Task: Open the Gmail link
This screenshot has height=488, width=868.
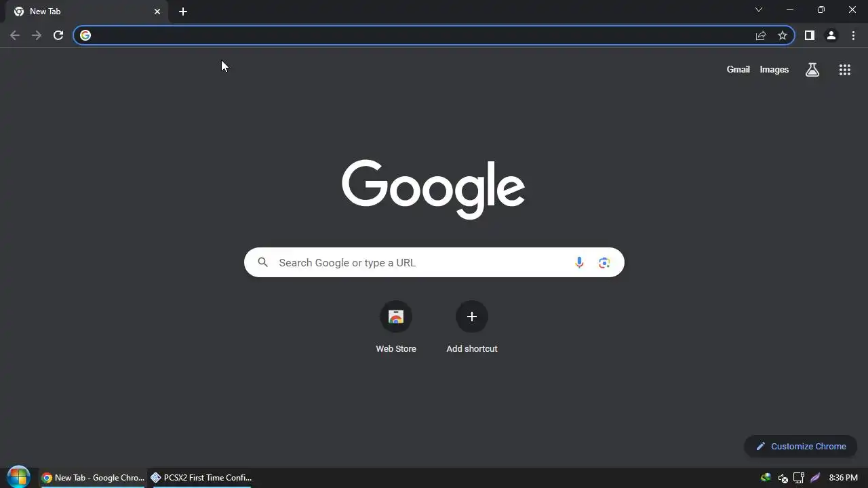Action: 738,69
